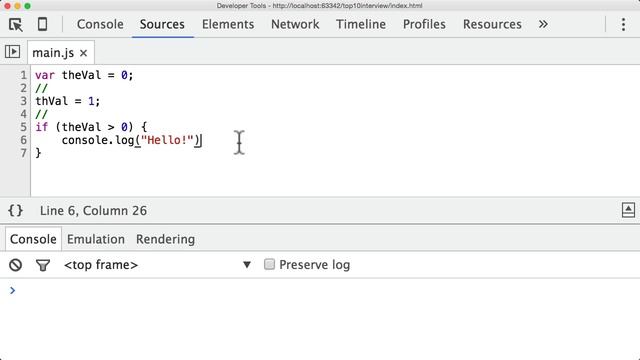Close the main.js tab
640x360 pixels.
coord(83,53)
